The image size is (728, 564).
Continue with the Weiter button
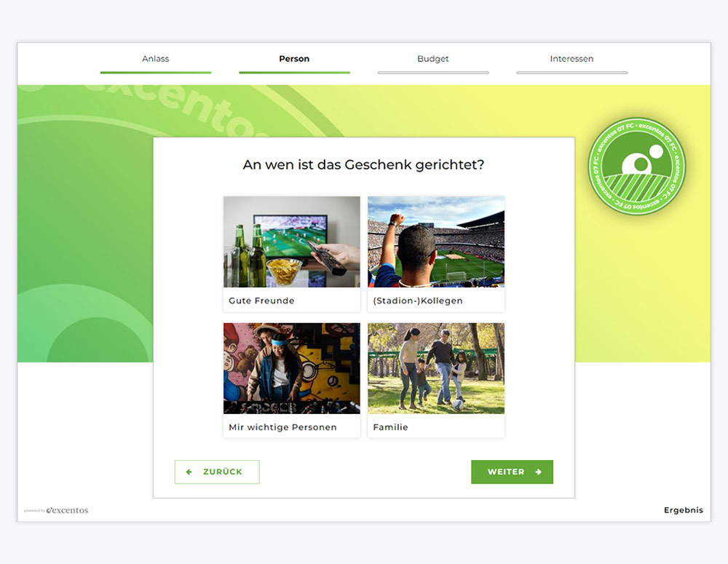coord(512,472)
